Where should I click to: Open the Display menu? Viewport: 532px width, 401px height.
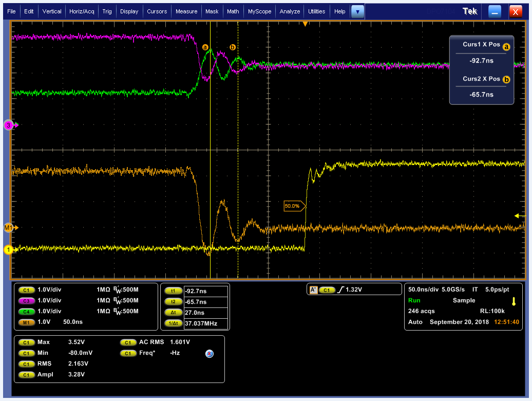[x=129, y=11]
